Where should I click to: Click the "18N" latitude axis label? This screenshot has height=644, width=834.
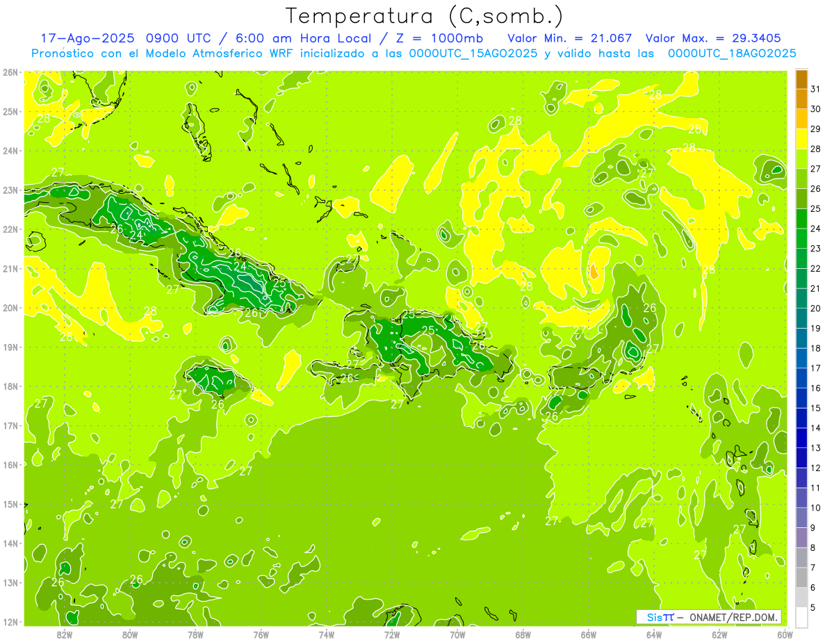click(10, 386)
